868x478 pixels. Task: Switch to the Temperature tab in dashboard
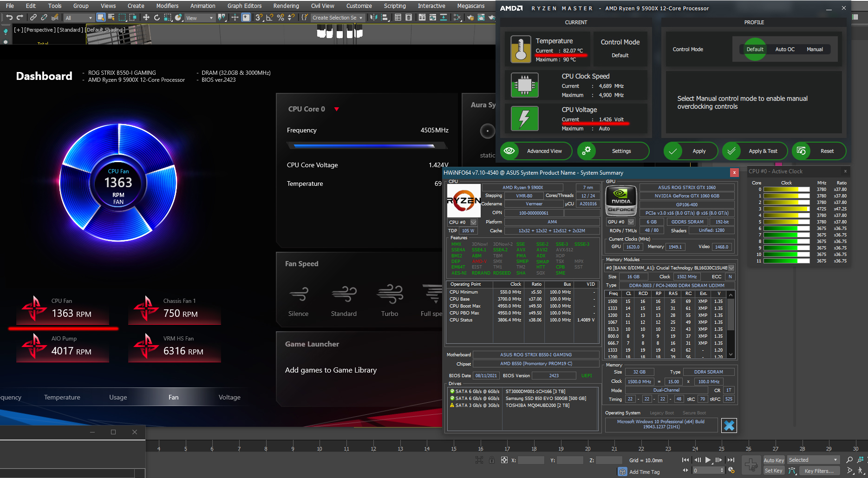pyautogui.click(x=62, y=397)
